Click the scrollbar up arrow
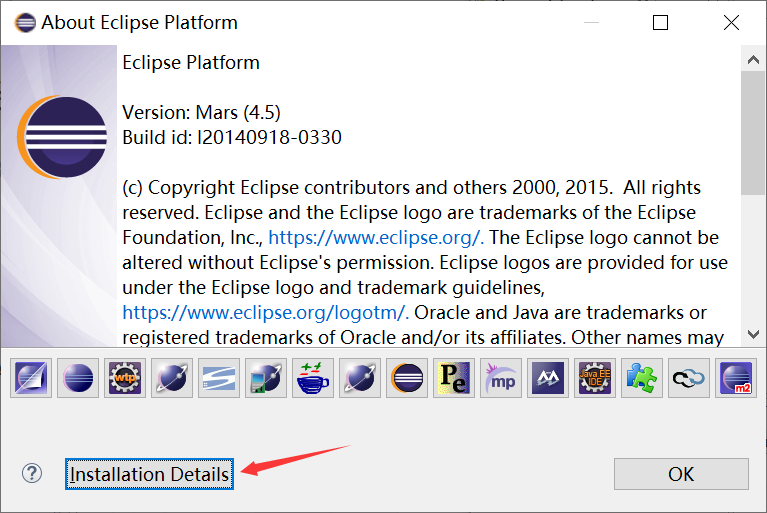767x513 pixels. pyautogui.click(x=753, y=60)
